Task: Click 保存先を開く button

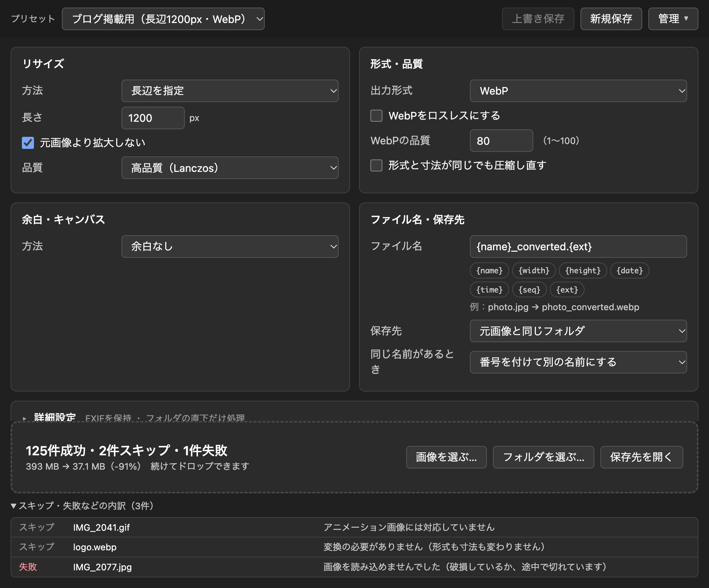Action: (641, 457)
